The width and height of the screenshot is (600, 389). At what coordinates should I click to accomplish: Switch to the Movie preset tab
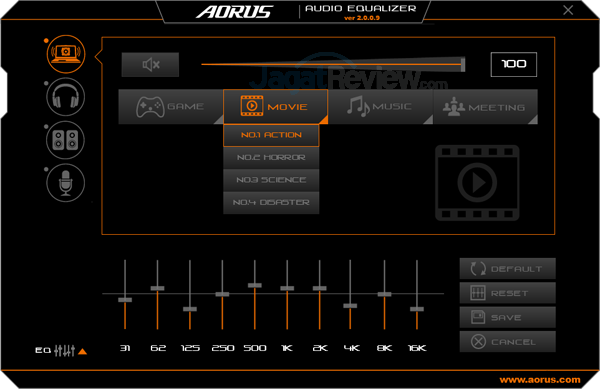(276, 107)
